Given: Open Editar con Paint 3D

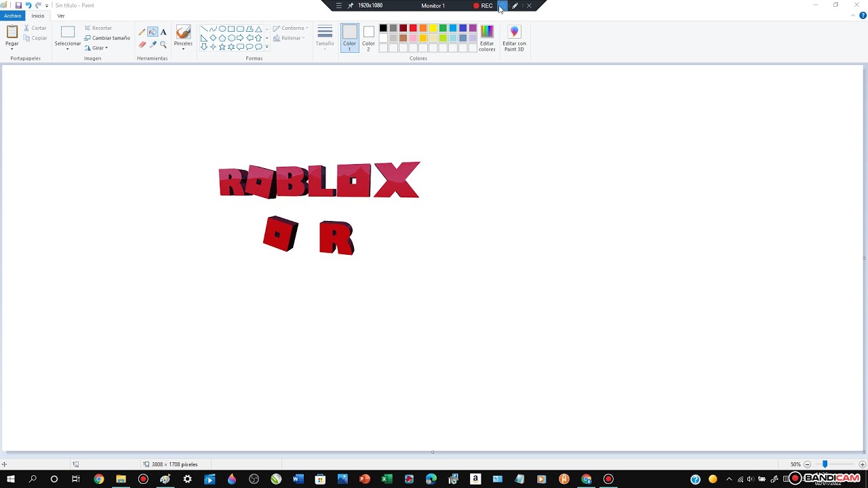Looking at the screenshot, I should click(514, 38).
